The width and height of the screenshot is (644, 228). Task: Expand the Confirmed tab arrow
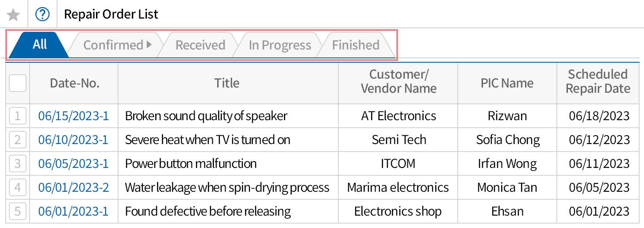tap(149, 45)
